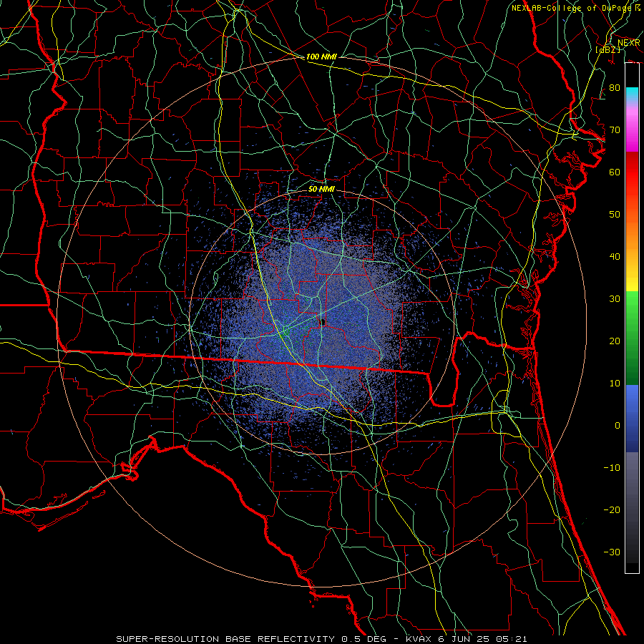The height and width of the screenshot is (644, 644).
Task: Click the 70 value on the color scale
Action: click(x=615, y=130)
